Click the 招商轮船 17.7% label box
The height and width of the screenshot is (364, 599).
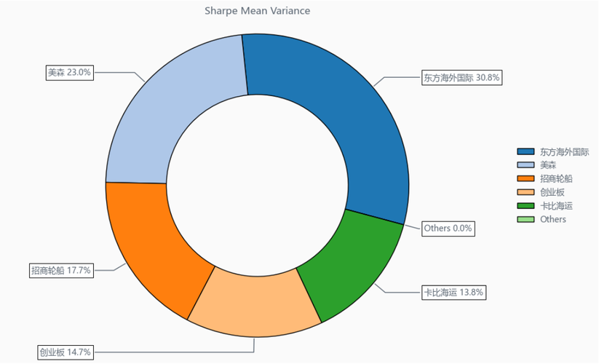pyautogui.click(x=61, y=270)
